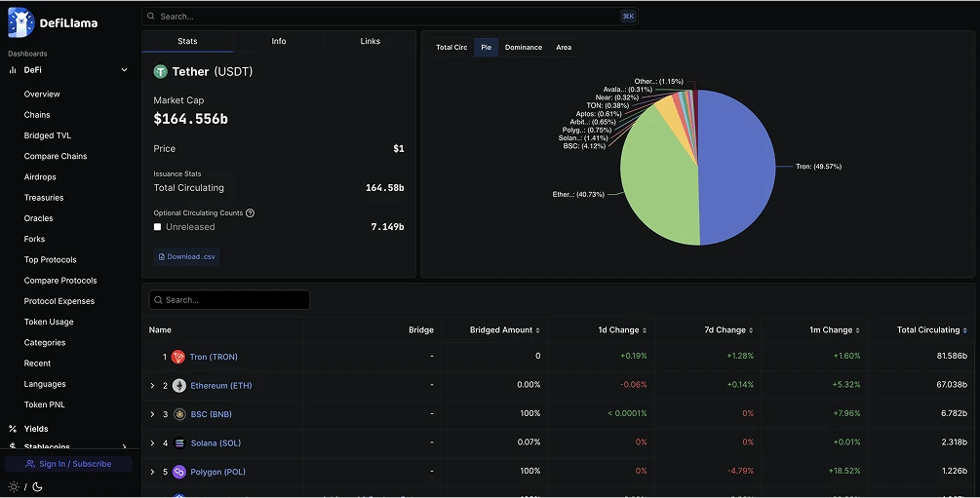Viewport: 980px width, 498px height.
Task: Click the help icon beside Optional Circulating Counts
Action: (x=251, y=213)
